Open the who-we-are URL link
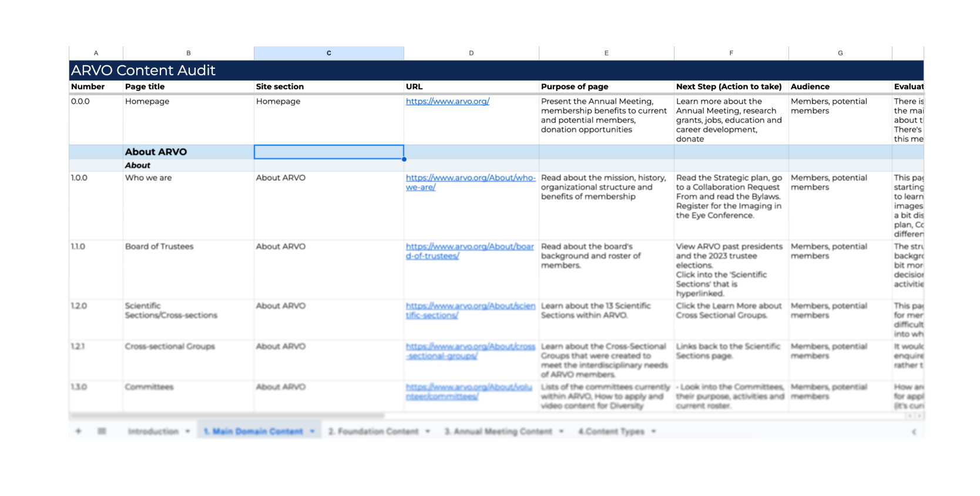 tap(471, 182)
